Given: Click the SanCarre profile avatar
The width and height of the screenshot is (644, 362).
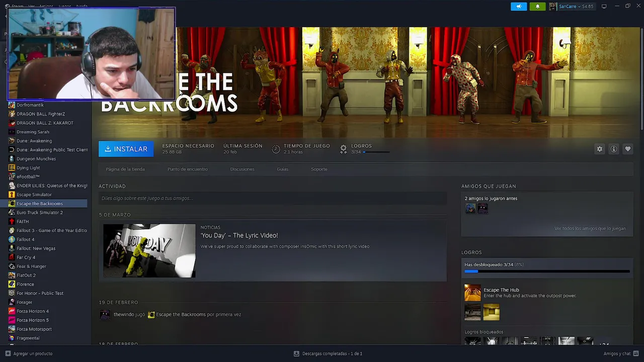Looking at the screenshot, I should point(553,7).
